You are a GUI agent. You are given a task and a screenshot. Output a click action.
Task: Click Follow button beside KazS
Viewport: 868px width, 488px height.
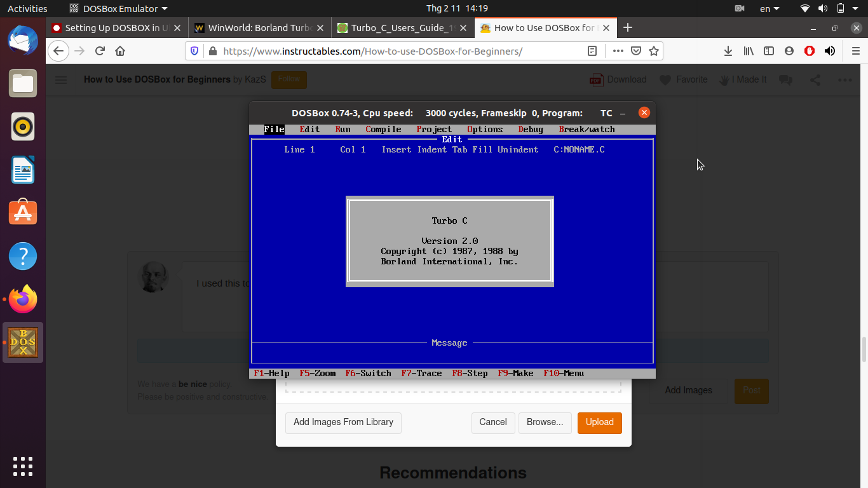[x=289, y=79]
